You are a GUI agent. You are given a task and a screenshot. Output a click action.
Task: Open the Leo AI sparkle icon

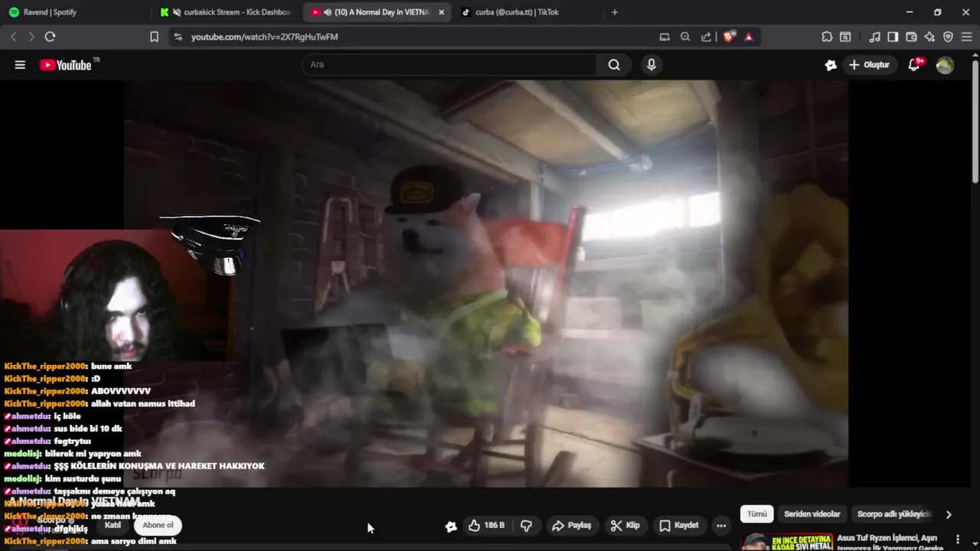point(929,37)
